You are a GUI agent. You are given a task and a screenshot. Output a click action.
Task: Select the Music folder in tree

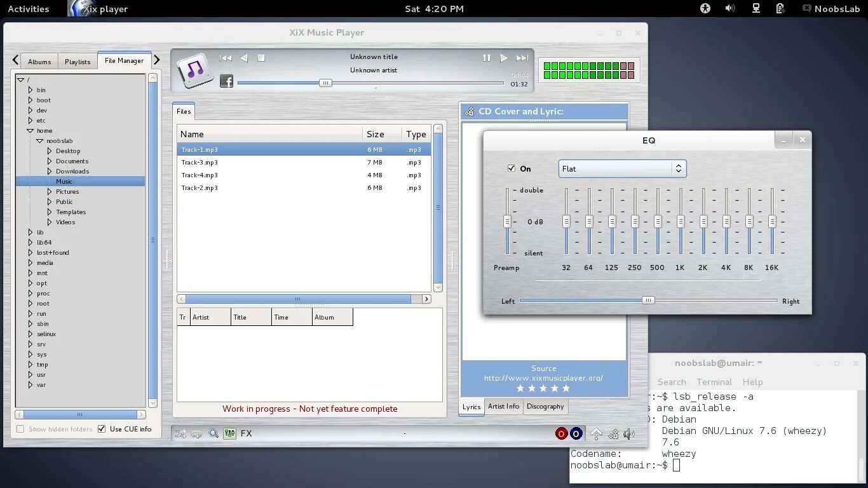click(81, 181)
